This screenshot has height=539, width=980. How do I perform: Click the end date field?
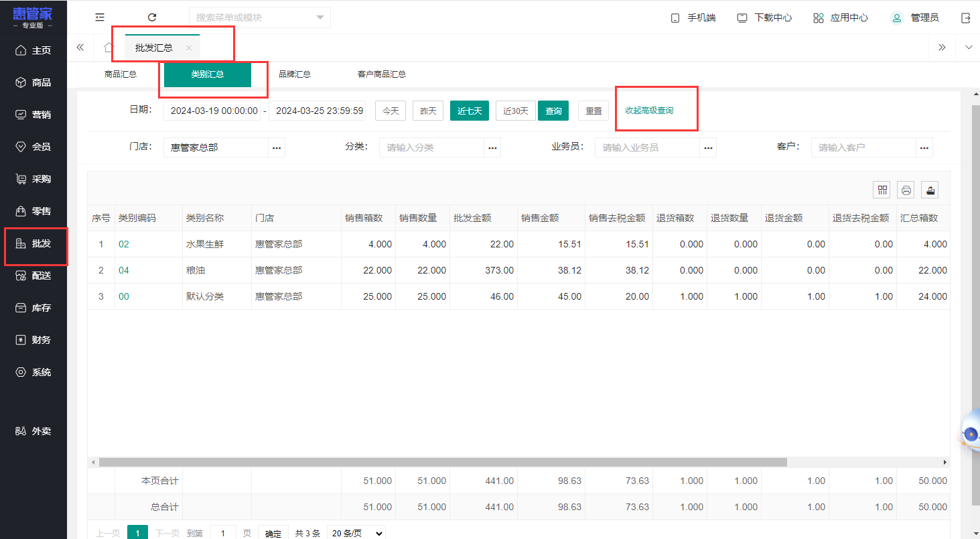click(318, 111)
